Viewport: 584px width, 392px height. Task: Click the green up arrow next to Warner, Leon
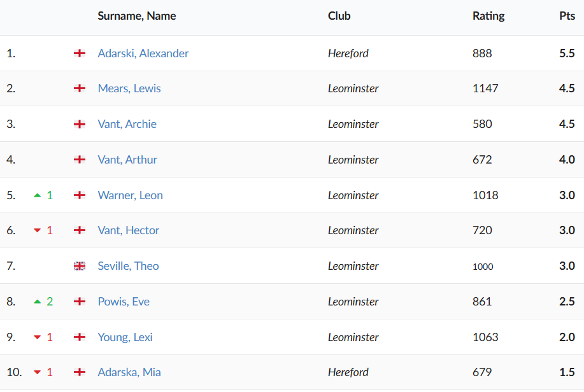(x=38, y=195)
